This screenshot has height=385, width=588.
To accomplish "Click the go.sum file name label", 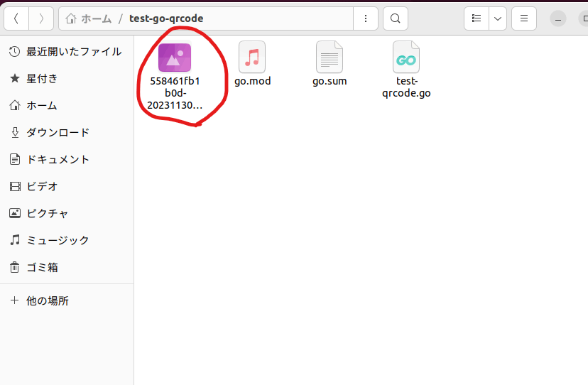I will click(330, 81).
